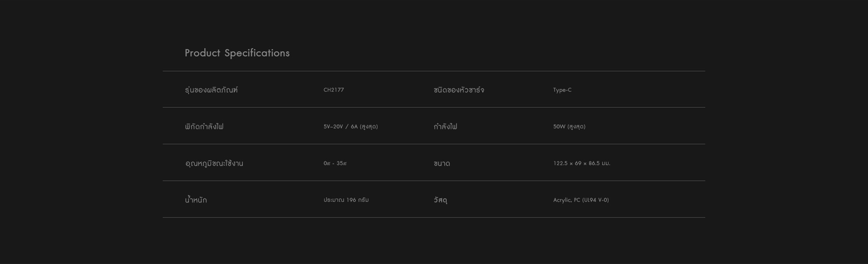Click the 5V–20V voltage range text
Screen dimensions: 868x264
coord(333,127)
